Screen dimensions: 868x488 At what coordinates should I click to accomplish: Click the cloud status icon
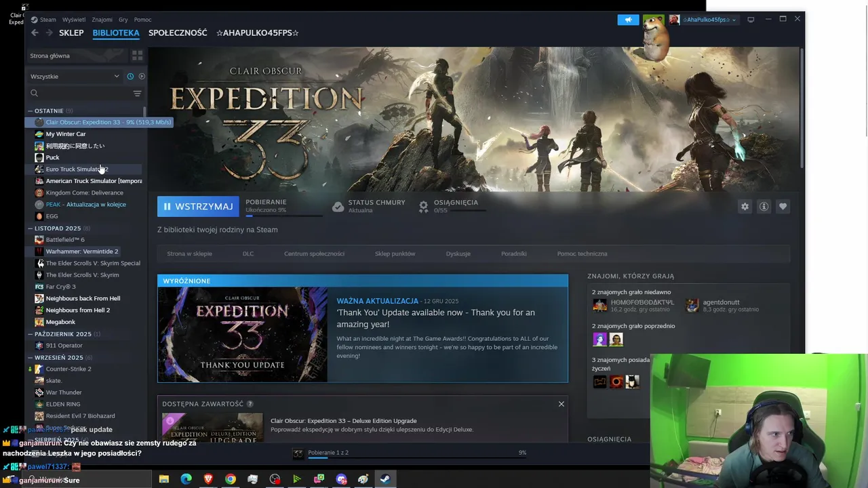coord(338,207)
